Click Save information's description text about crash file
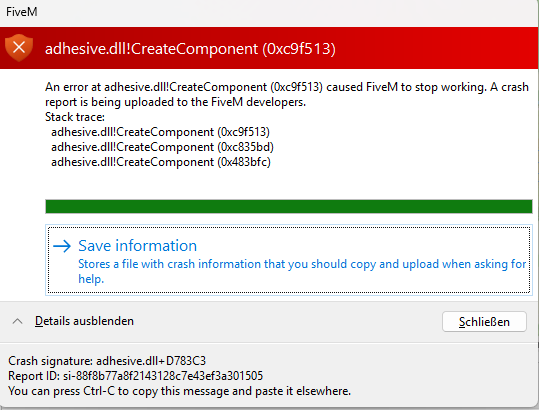Viewport: 539px width, 410px height. [x=302, y=271]
